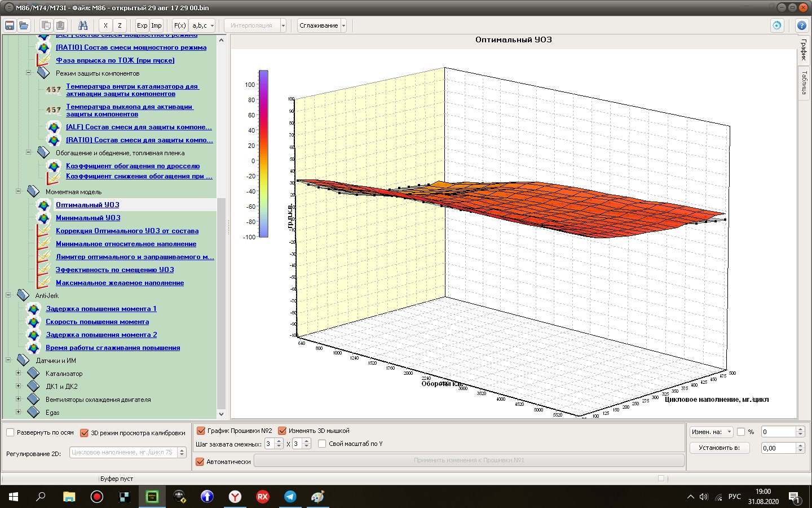This screenshot has height=508, width=812.
Task: Toggle 3D режим просмотра калибровки checkbox
Action: point(84,433)
